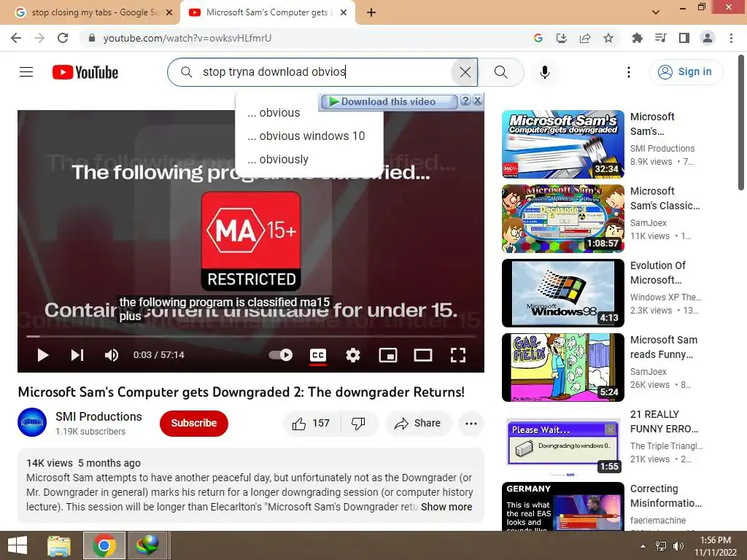
Task: Bookmark this page with the star
Action: click(608, 38)
